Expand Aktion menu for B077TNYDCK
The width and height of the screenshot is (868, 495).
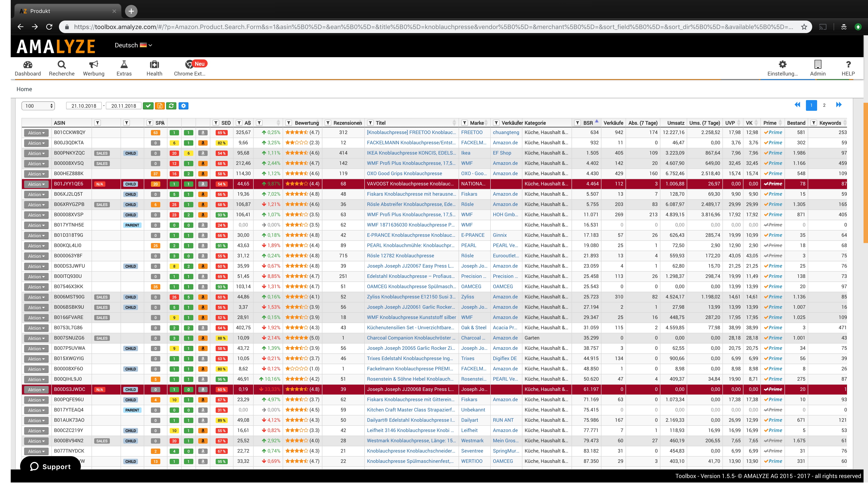click(36, 451)
